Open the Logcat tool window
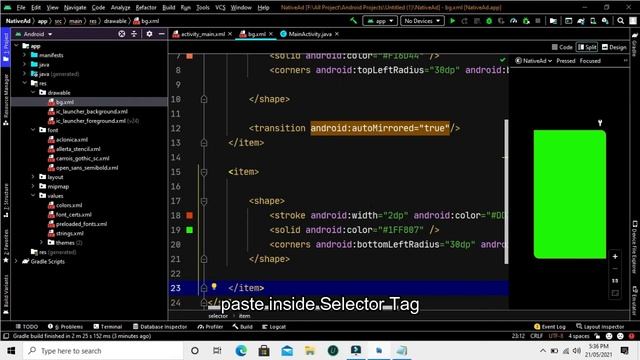 274,327
